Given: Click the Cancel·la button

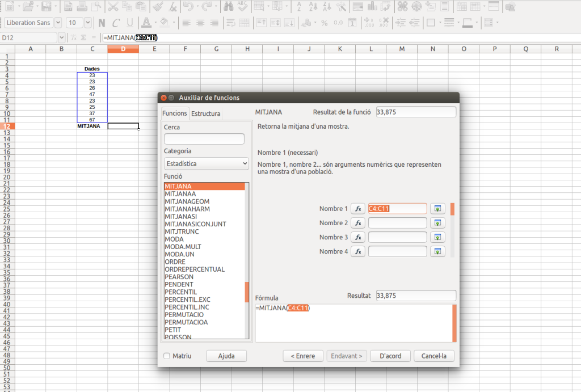Looking at the screenshot, I should click(434, 356).
